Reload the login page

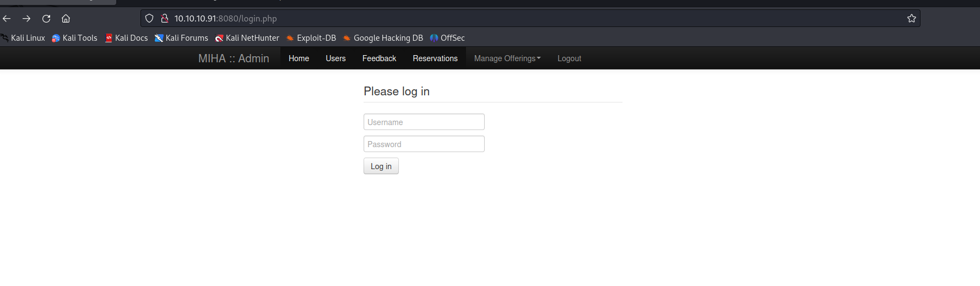tap(46, 18)
